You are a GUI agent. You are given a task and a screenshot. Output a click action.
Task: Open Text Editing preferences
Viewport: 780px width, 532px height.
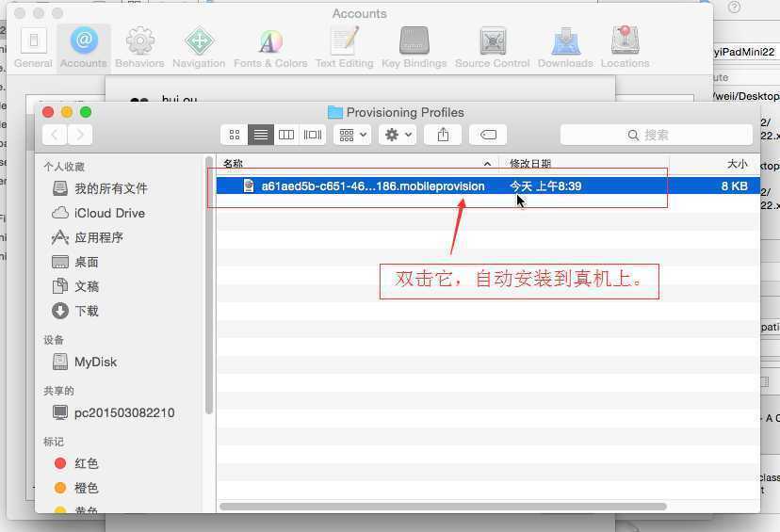tap(345, 48)
